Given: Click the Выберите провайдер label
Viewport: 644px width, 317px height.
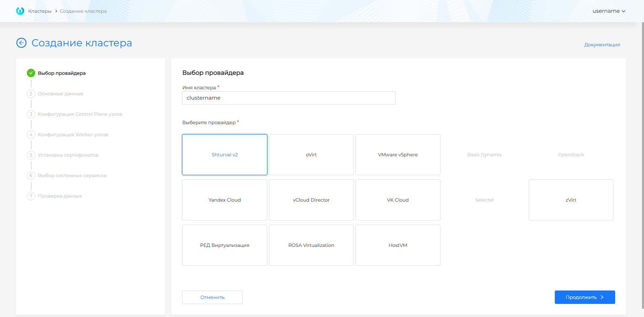Looking at the screenshot, I should tap(209, 122).
